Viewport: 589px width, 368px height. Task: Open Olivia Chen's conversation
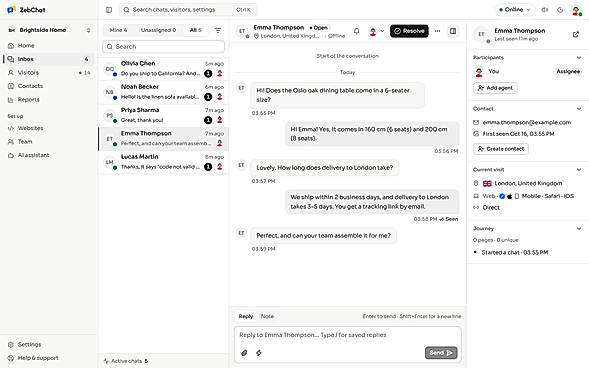coord(163,68)
